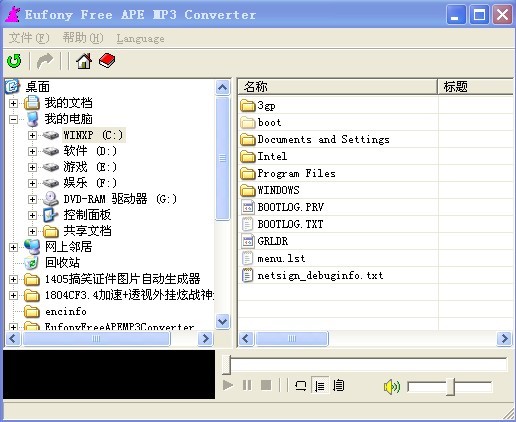Click the tree panel scroll up arrow

pos(222,88)
